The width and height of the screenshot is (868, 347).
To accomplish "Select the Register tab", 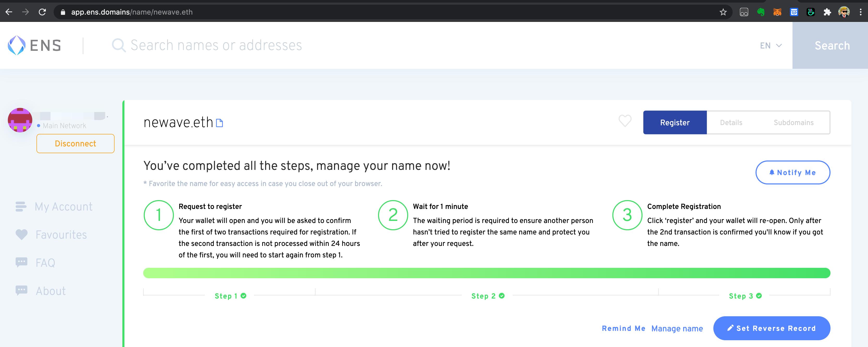I will pyautogui.click(x=675, y=122).
